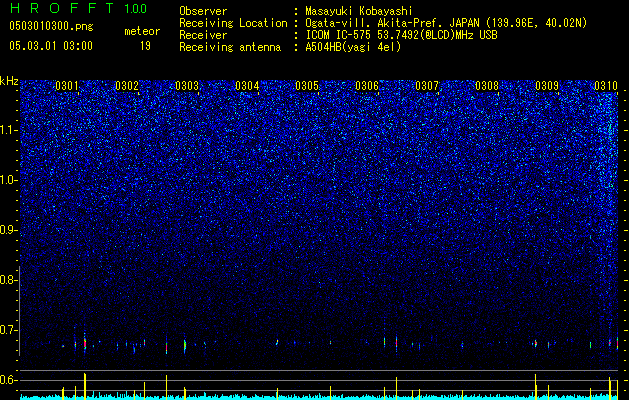The width and height of the screenshot is (629, 400).
Task: Select the filename 0503010300.png
Action: click(51, 26)
